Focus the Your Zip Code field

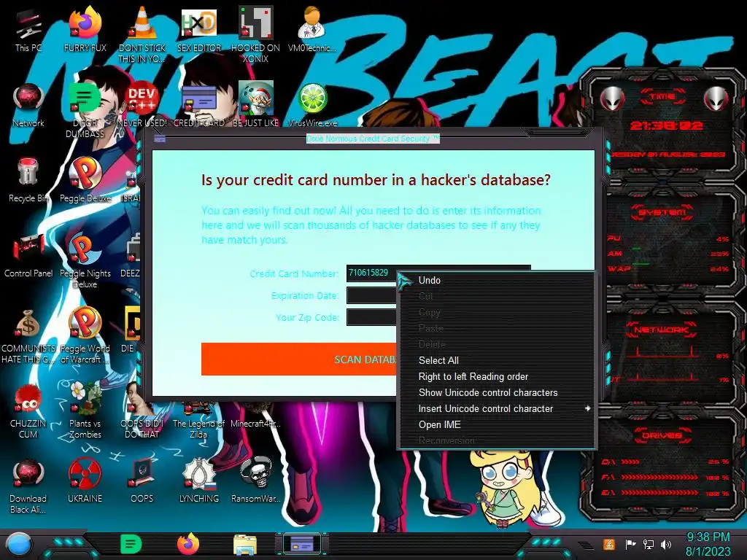(x=371, y=317)
